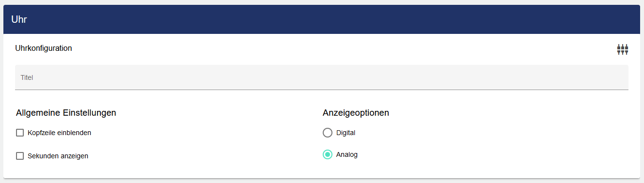Click the 'Sekunden anzeigen' label text
644x183 pixels.
pos(58,156)
